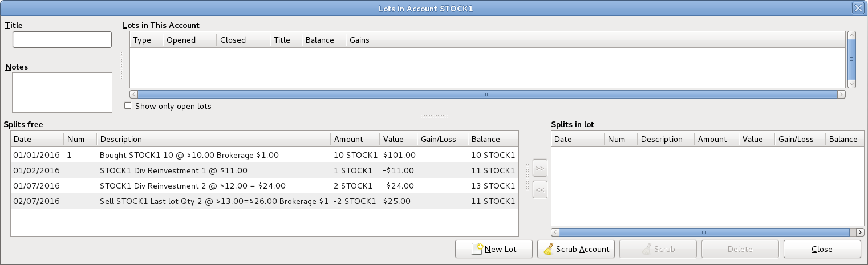Select the Sell STOCK1 Last lot row

[213, 201]
